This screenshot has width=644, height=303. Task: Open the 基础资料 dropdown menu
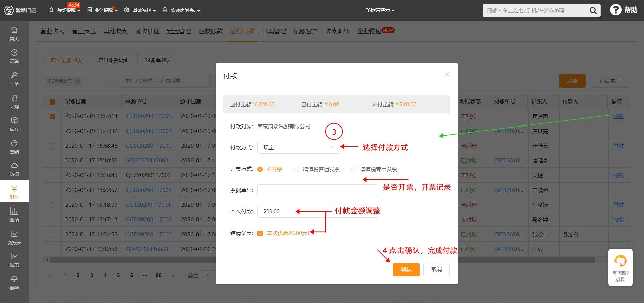(140, 10)
